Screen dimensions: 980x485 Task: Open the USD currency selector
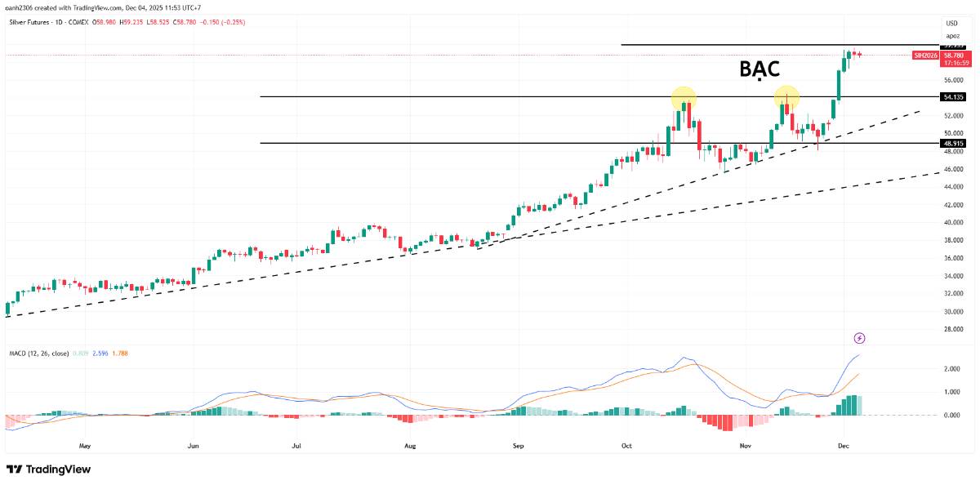click(952, 23)
